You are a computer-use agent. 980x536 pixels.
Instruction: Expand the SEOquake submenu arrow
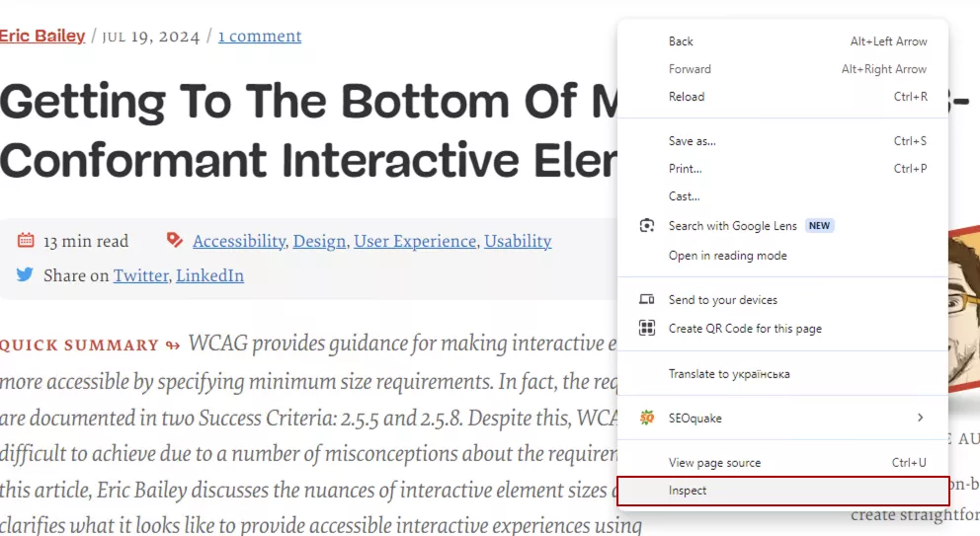click(920, 418)
